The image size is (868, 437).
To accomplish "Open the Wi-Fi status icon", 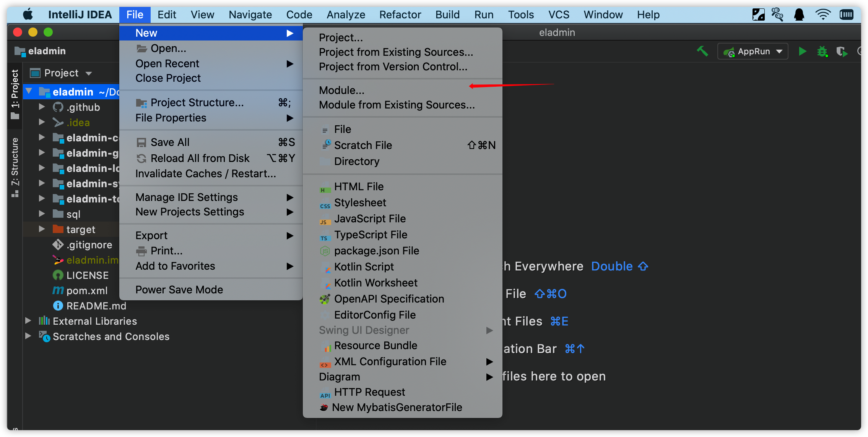I will coord(823,15).
